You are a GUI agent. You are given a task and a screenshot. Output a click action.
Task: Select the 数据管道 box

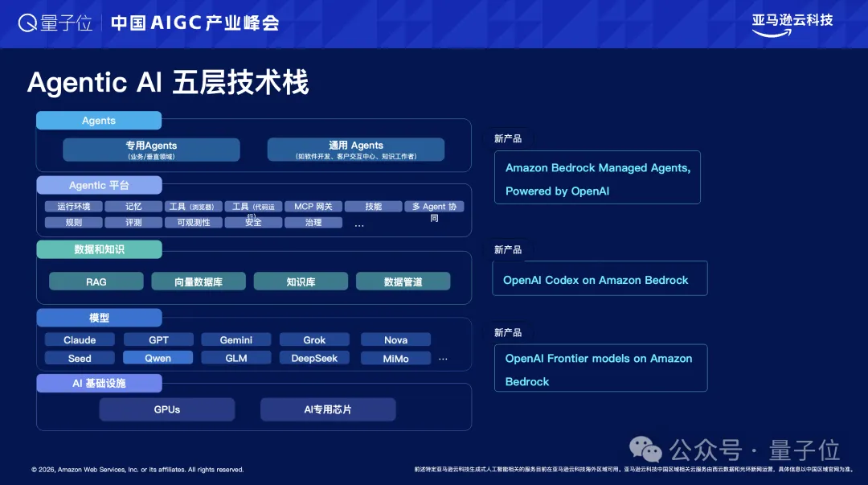(403, 282)
